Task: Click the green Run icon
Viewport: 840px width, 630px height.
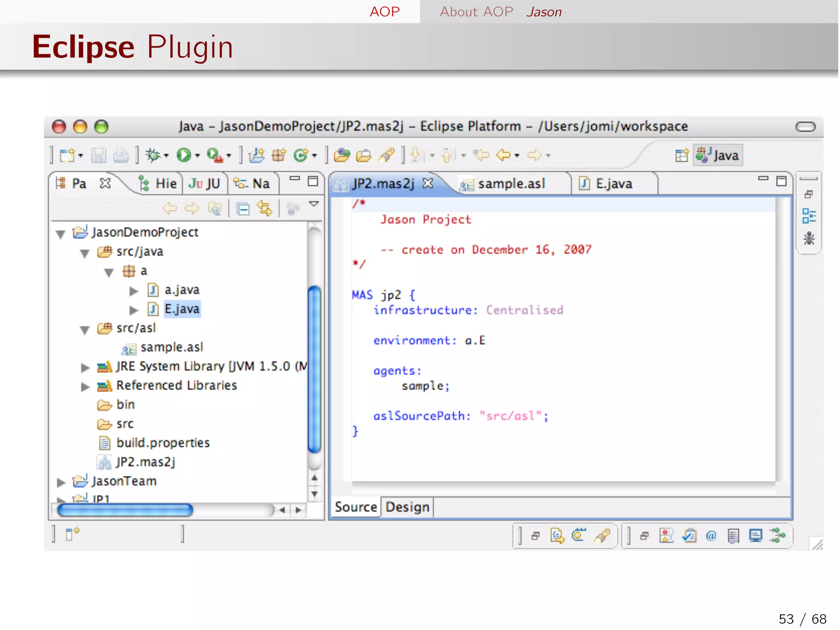Action: pos(183,155)
